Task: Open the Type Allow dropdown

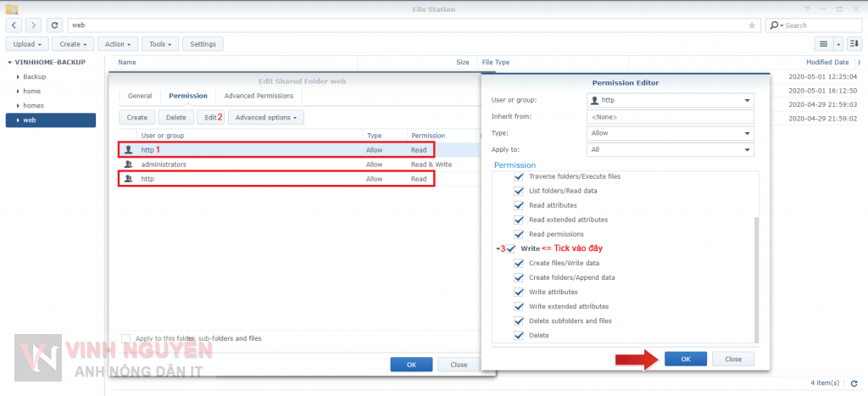Action: pos(670,133)
